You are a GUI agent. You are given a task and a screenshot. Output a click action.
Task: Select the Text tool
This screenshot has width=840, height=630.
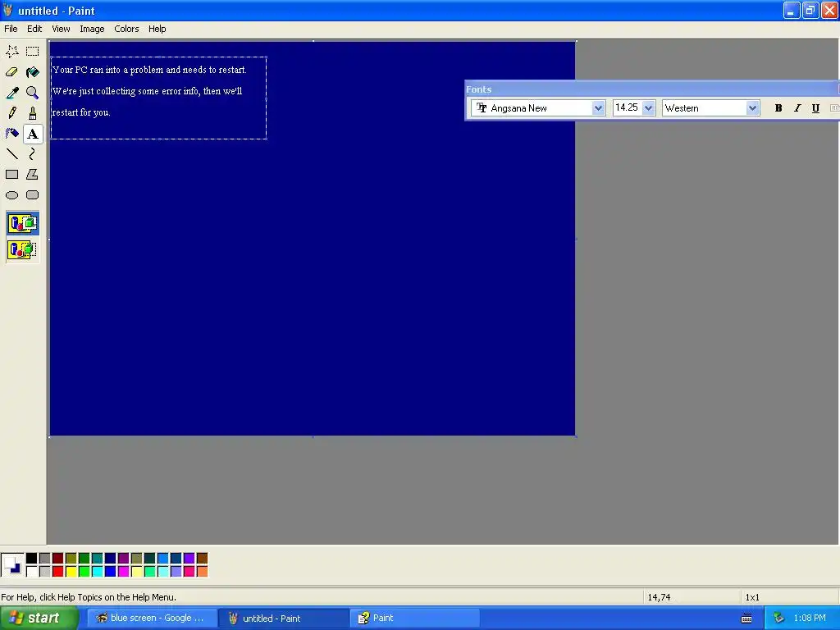(x=33, y=134)
